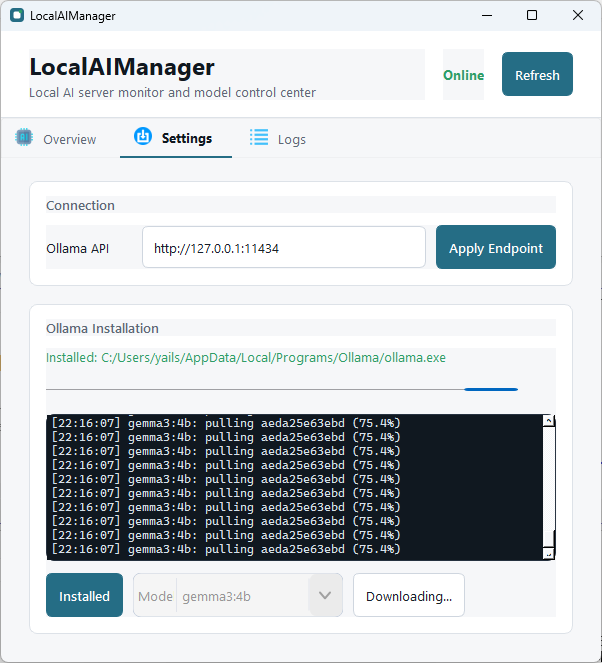This screenshot has height=663, width=602.
Task: Maximize the LocalAIManager window
Action: [x=532, y=16]
